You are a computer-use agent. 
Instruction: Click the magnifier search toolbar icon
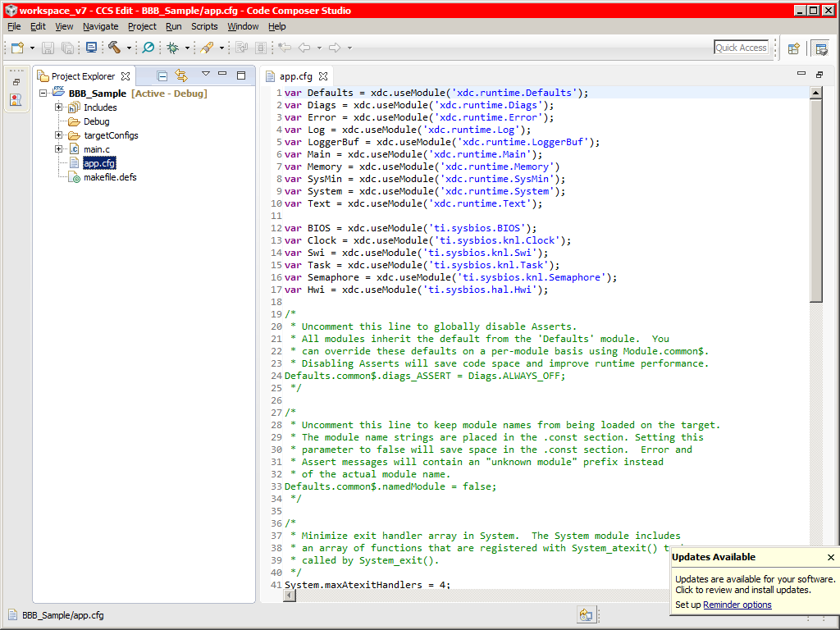(148, 48)
